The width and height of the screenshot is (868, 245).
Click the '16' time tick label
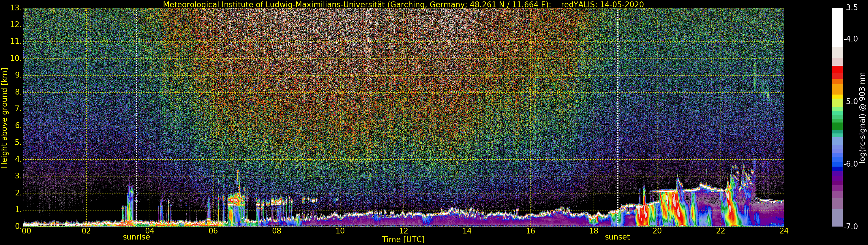[530, 231]
